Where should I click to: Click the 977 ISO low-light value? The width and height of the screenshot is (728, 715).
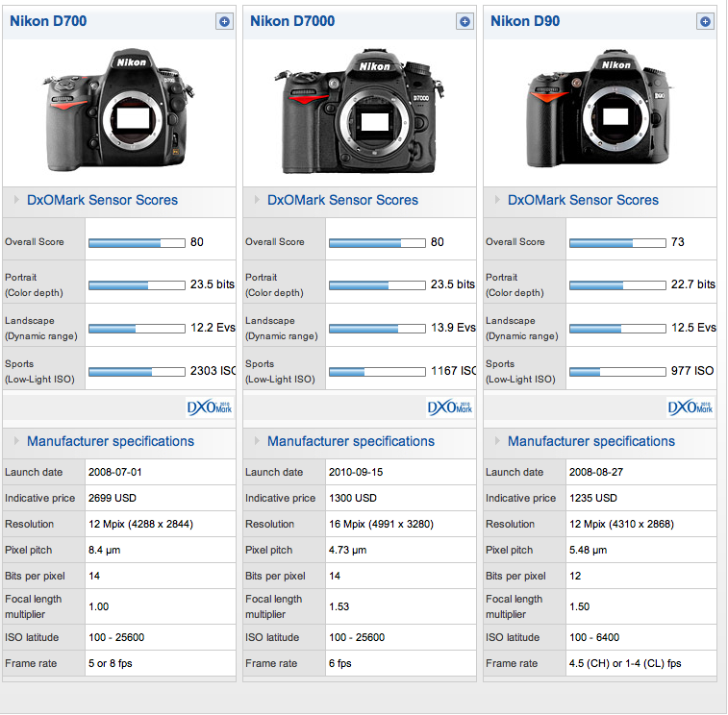[692, 371]
